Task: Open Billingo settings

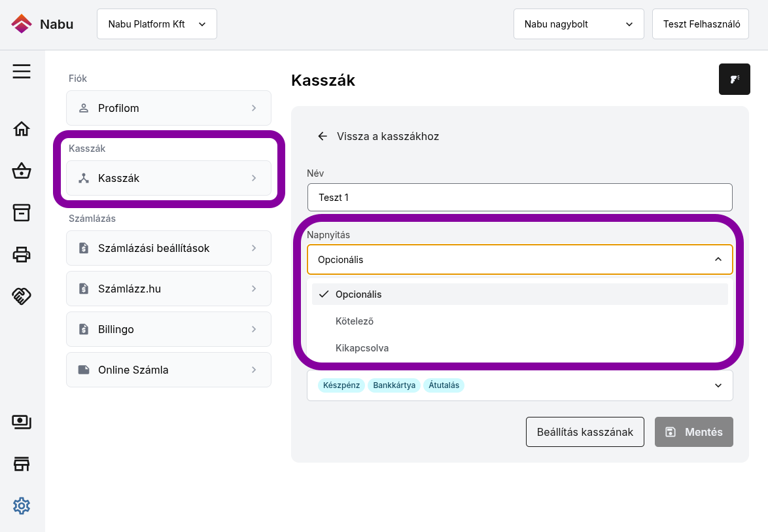Action: (x=169, y=329)
